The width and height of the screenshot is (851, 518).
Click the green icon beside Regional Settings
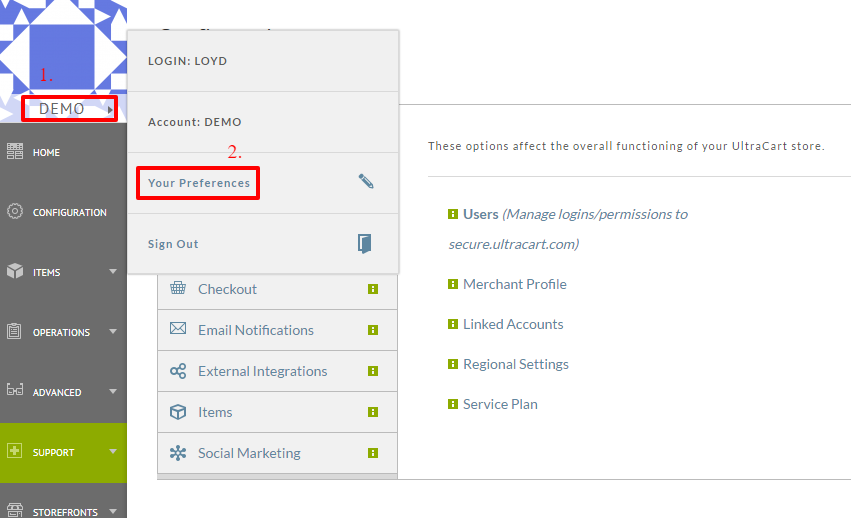[x=453, y=364]
